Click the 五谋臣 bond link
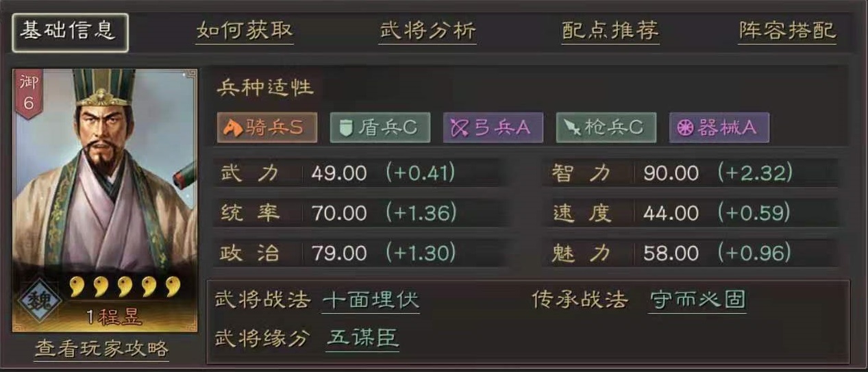The width and height of the screenshot is (868, 372). click(362, 338)
